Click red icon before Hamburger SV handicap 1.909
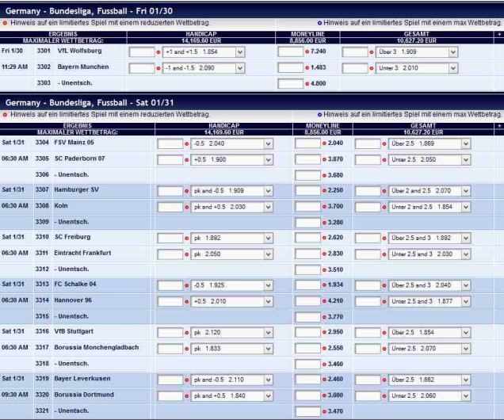The width and height of the screenshot is (504, 420). click(x=186, y=191)
